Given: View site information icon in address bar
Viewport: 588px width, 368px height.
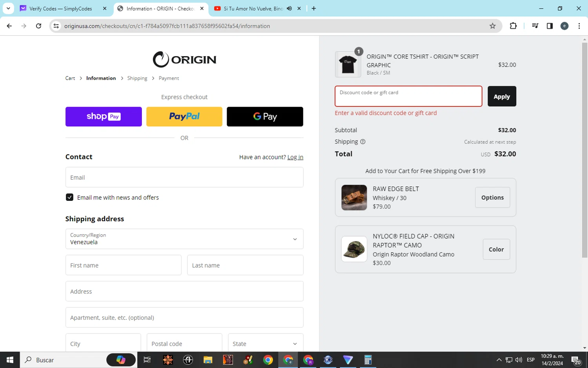Looking at the screenshot, I should [56, 26].
